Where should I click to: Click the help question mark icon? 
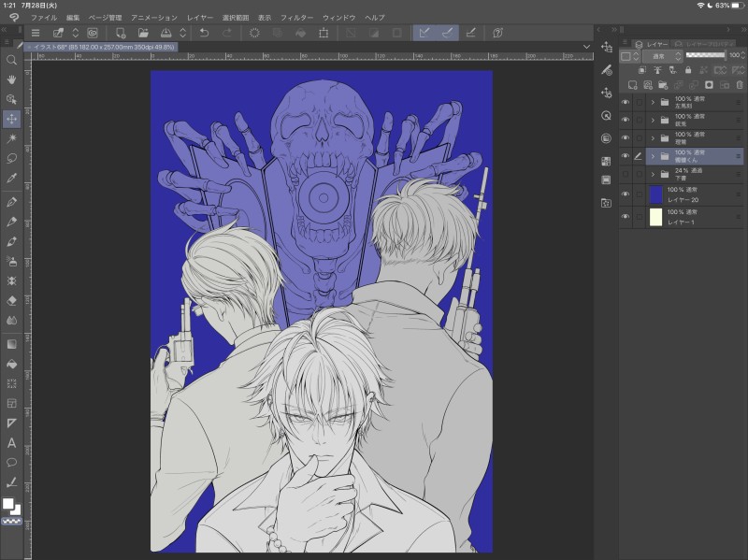point(497,33)
